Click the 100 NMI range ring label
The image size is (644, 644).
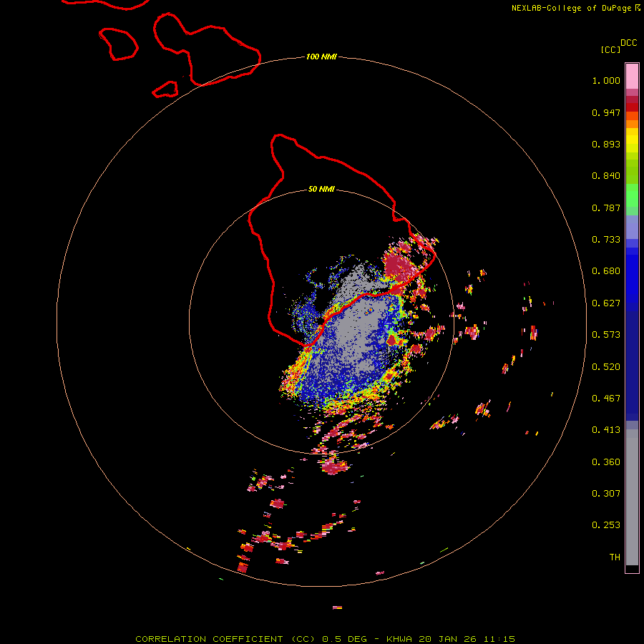coord(321,57)
